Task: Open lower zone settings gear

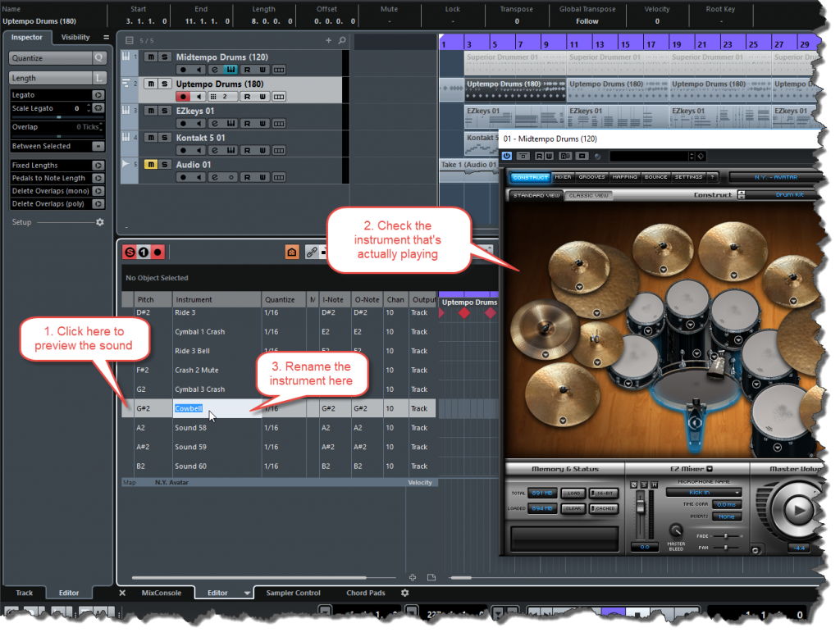Action: [x=405, y=593]
